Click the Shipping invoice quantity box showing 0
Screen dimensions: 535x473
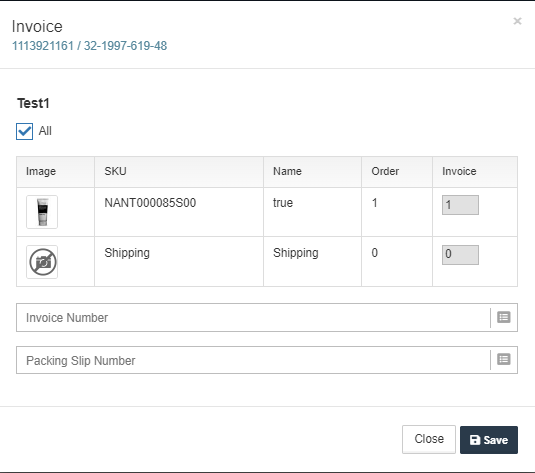(x=460, y=255)
